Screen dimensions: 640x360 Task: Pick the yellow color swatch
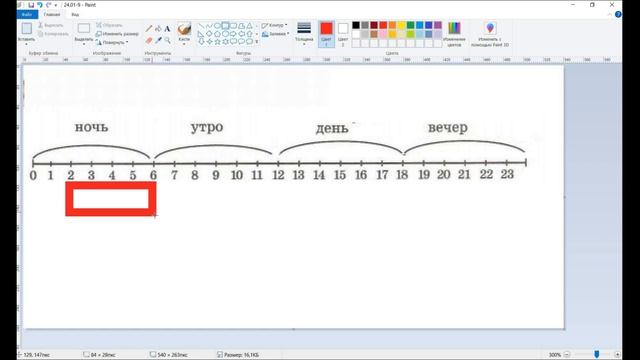click(x=402, y=25)
